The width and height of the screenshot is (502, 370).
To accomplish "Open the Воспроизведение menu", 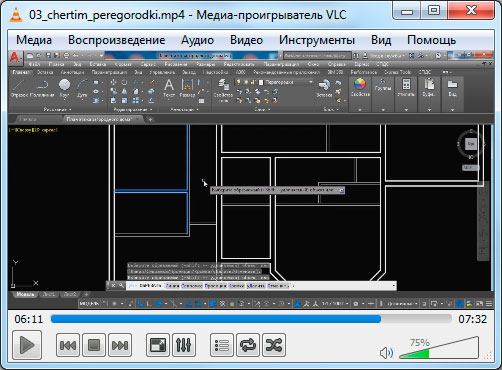I will (117, 40).
